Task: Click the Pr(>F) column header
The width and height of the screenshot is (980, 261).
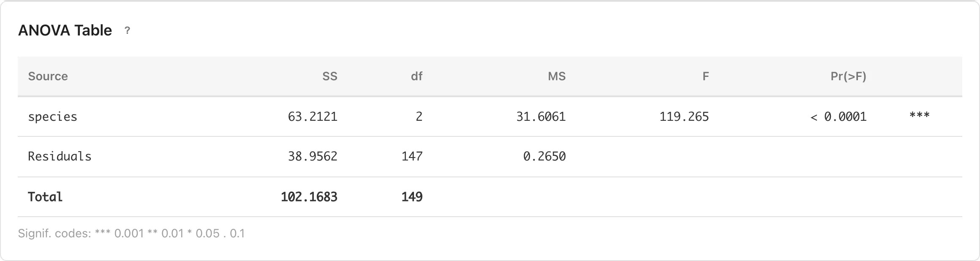Action: coord(848,76)
